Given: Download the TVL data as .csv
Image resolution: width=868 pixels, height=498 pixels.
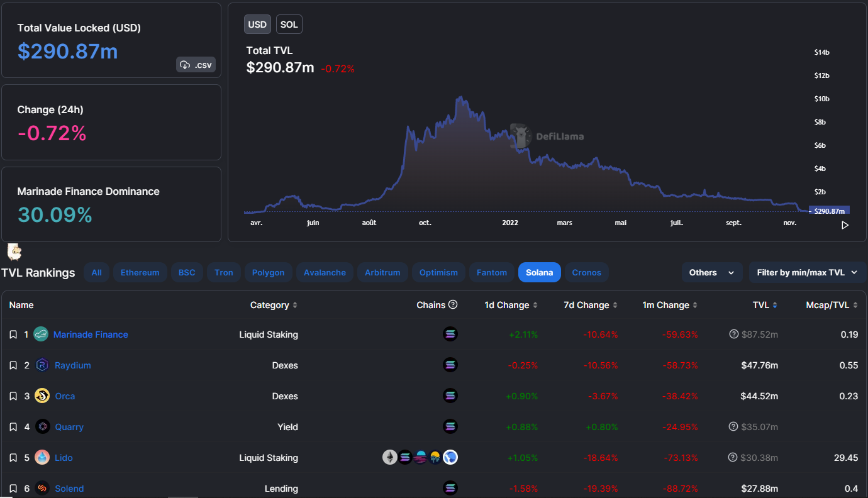Looking at the screenshot, I should [x=196, y=65].
